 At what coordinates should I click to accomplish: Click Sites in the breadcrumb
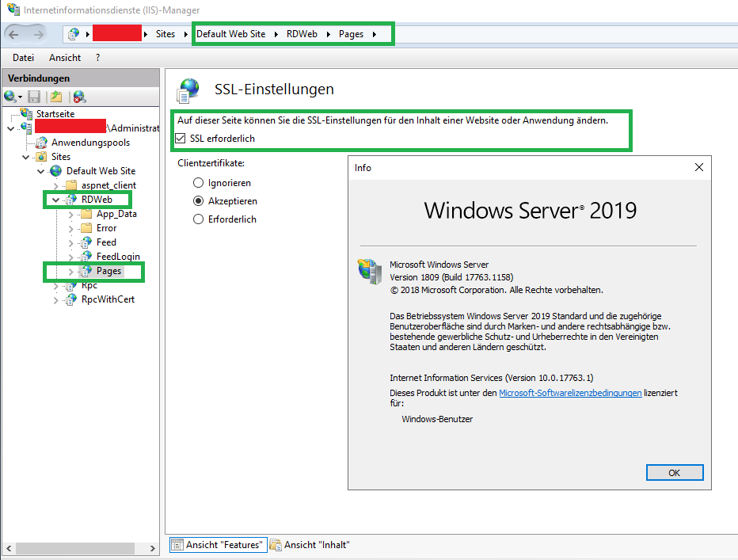pyautogui.click(x=165, y=34)
